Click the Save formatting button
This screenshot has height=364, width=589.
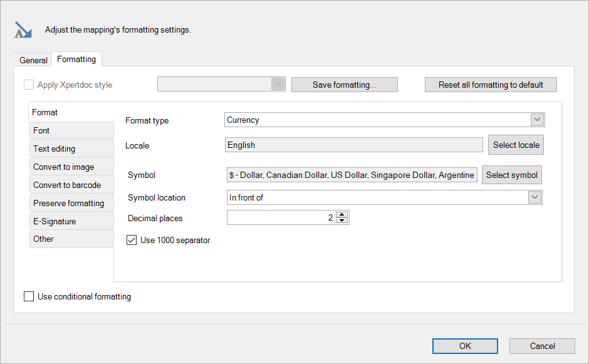[345, 85]
